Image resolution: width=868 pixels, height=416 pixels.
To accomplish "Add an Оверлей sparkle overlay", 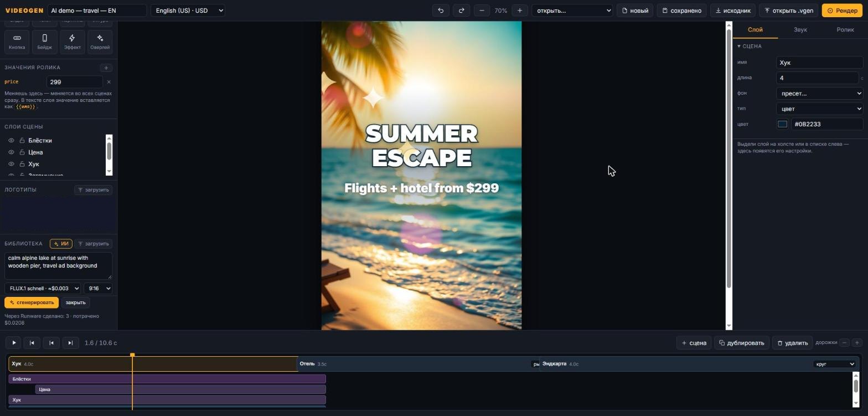I will point(100,42).
